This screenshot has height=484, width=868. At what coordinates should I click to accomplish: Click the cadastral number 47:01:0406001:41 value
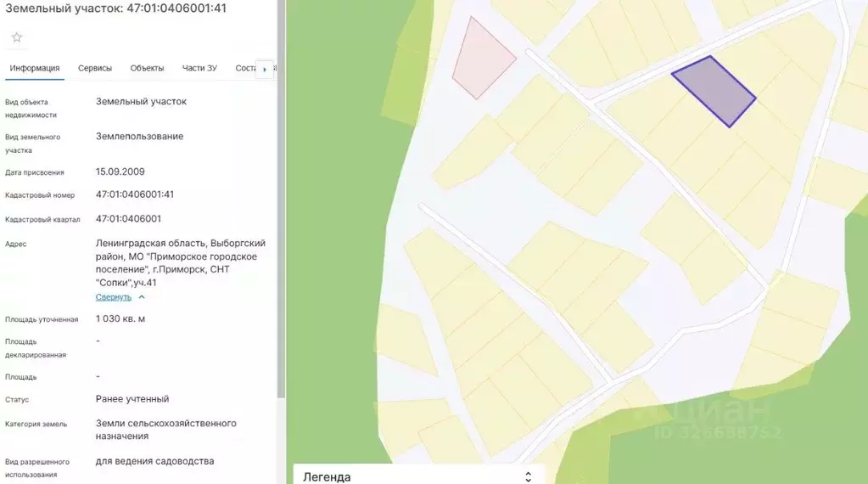(135, 194)
